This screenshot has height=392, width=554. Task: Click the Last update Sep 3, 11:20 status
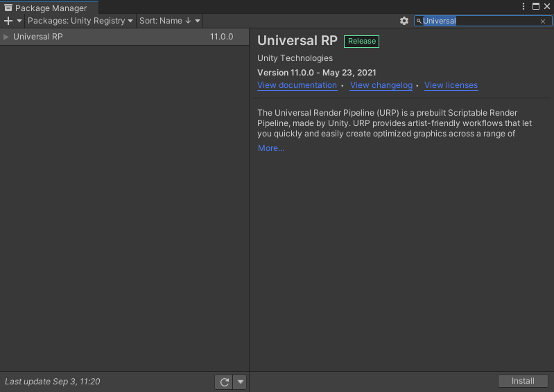(52, 382)
